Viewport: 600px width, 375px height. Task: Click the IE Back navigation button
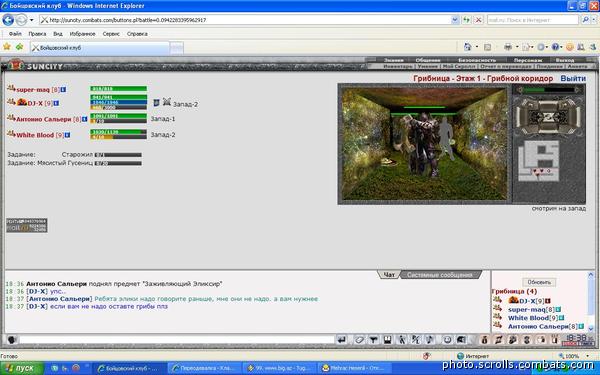point(8,20)
